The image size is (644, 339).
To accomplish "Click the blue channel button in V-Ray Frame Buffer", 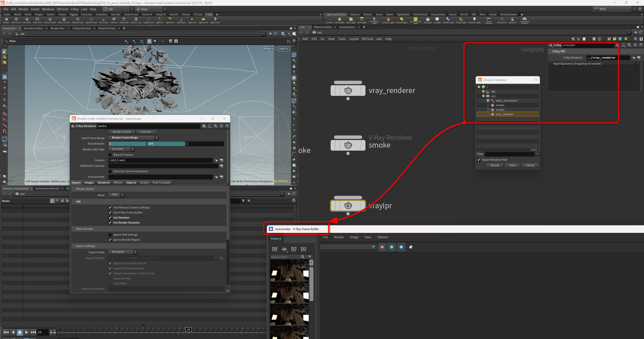I will click(x=401, y=247).
